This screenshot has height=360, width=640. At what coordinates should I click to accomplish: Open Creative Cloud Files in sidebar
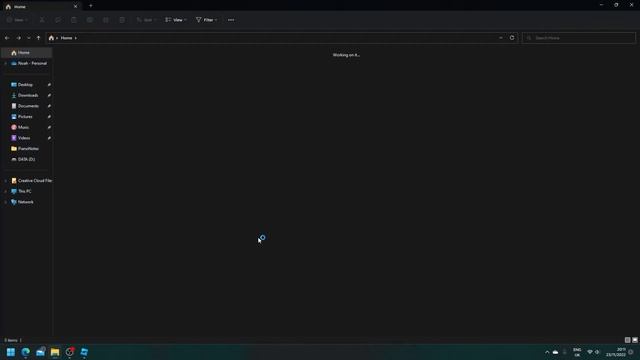tap(31, 180)
